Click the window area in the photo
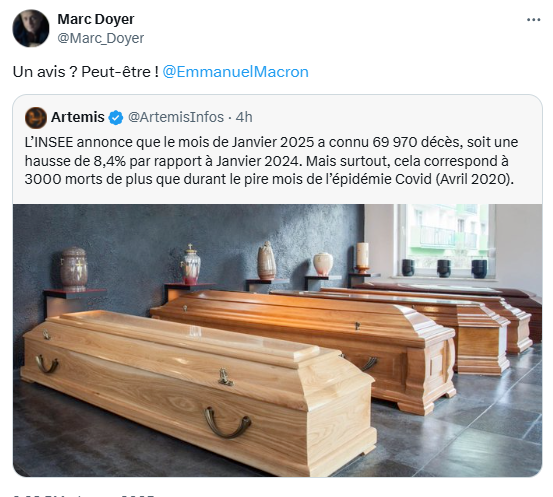 pos(446,240)
